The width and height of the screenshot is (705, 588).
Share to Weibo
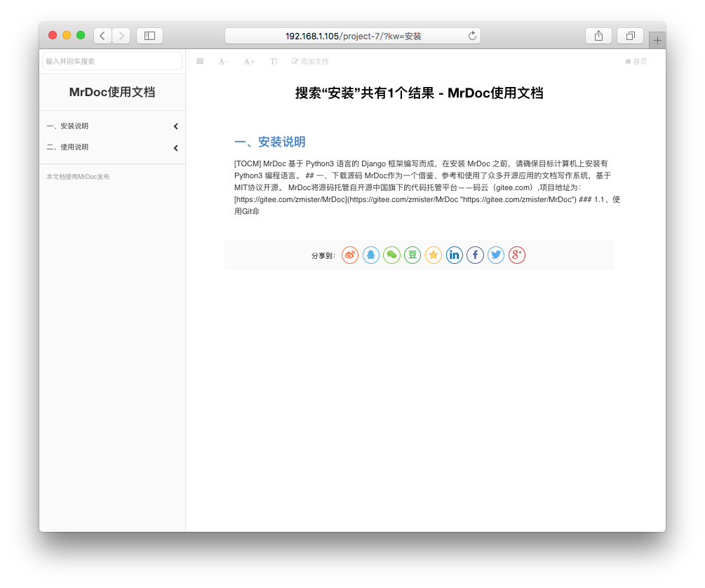pyautogui.click(x=350, y=255)
